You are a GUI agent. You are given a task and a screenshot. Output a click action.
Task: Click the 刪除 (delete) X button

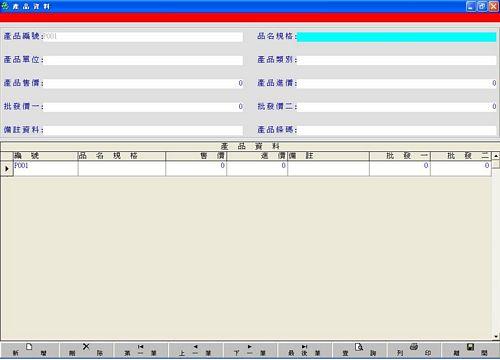86,350
